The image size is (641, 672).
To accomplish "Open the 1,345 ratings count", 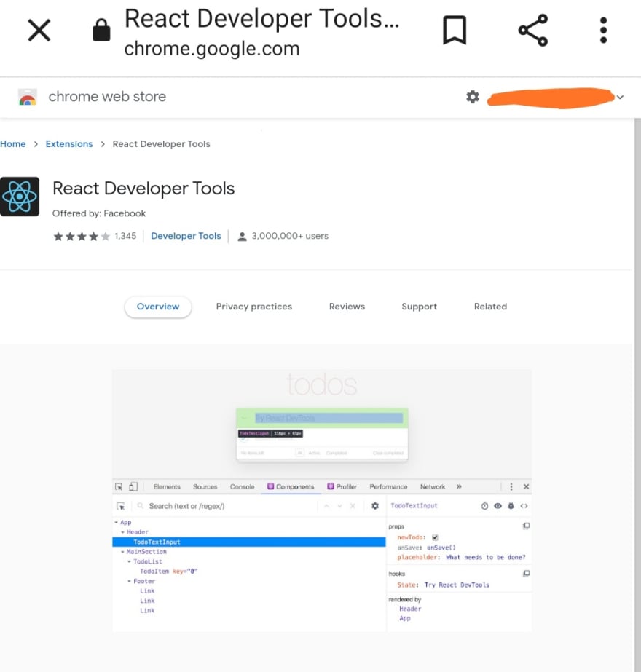I will tap(125, 236).
